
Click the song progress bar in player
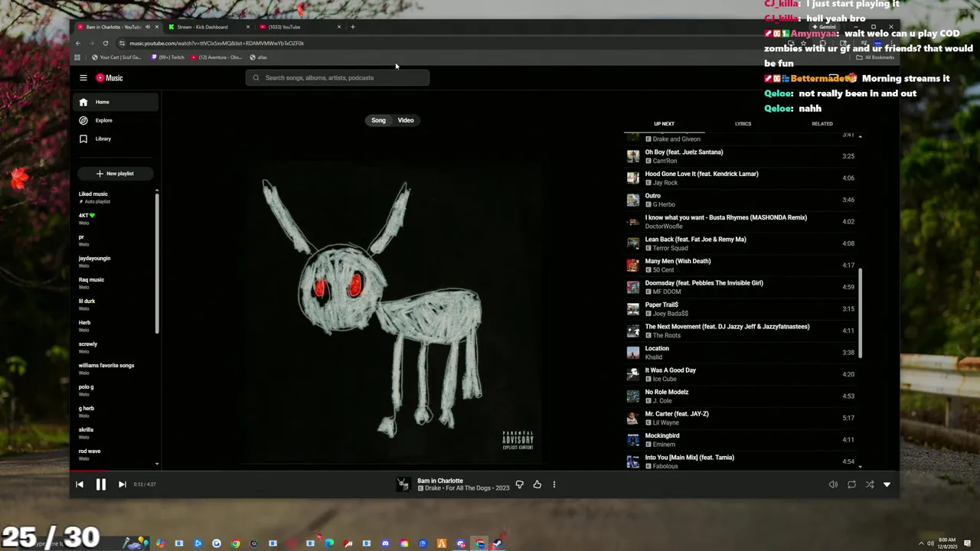(x=484, y=471)
